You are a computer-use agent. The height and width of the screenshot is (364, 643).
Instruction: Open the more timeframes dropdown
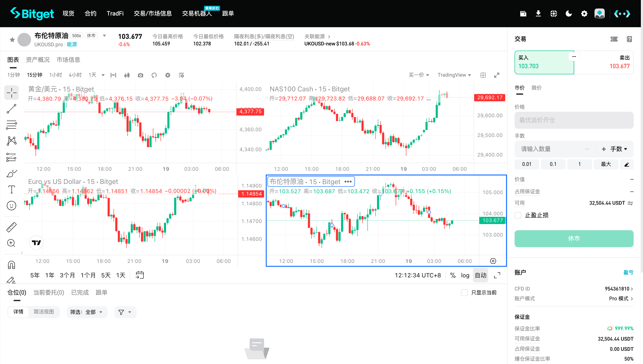(x=103, y=75)
